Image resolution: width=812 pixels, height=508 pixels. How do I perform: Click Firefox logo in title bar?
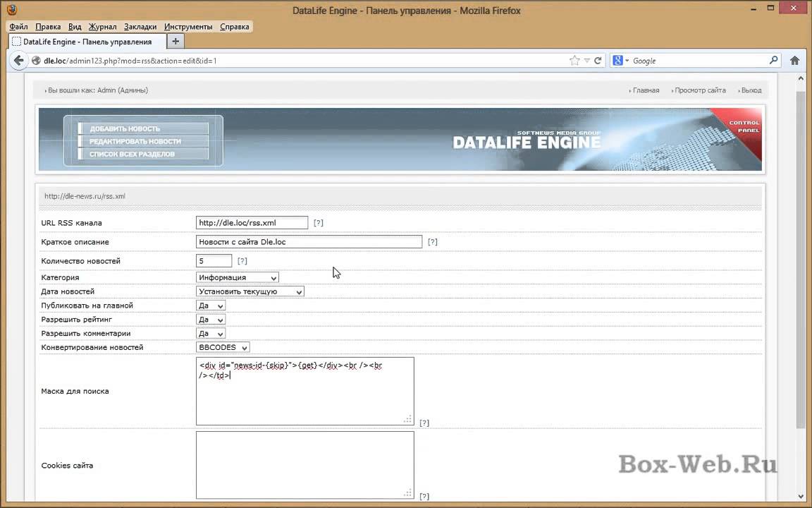[x=11, y=10]
